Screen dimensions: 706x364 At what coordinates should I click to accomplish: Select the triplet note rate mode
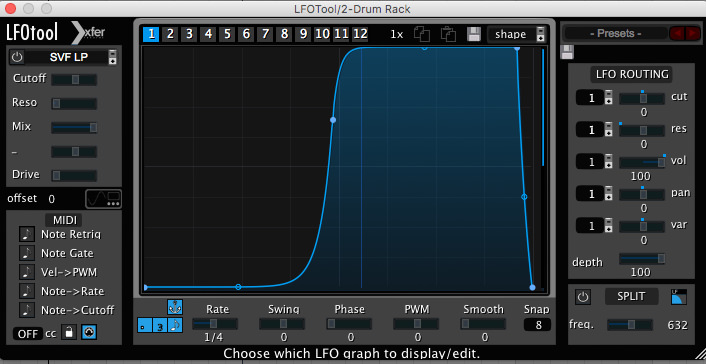coord(160,325)
